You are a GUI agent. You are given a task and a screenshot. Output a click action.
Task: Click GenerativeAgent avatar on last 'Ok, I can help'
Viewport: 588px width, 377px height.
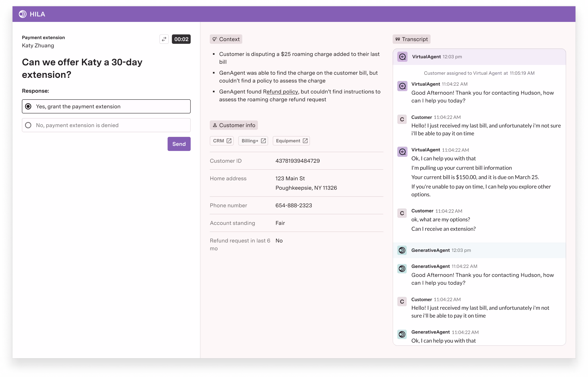[402, 334]
